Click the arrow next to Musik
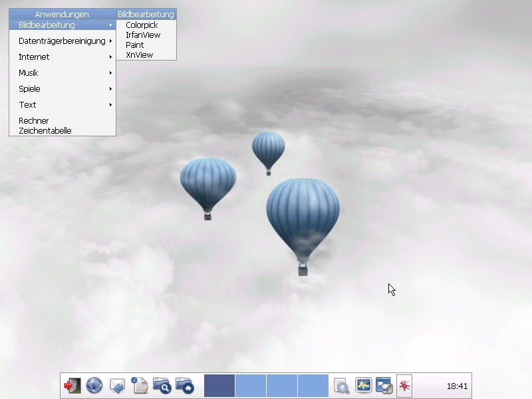The width and height of the screenshot is (532, 399). click(110, 73)
